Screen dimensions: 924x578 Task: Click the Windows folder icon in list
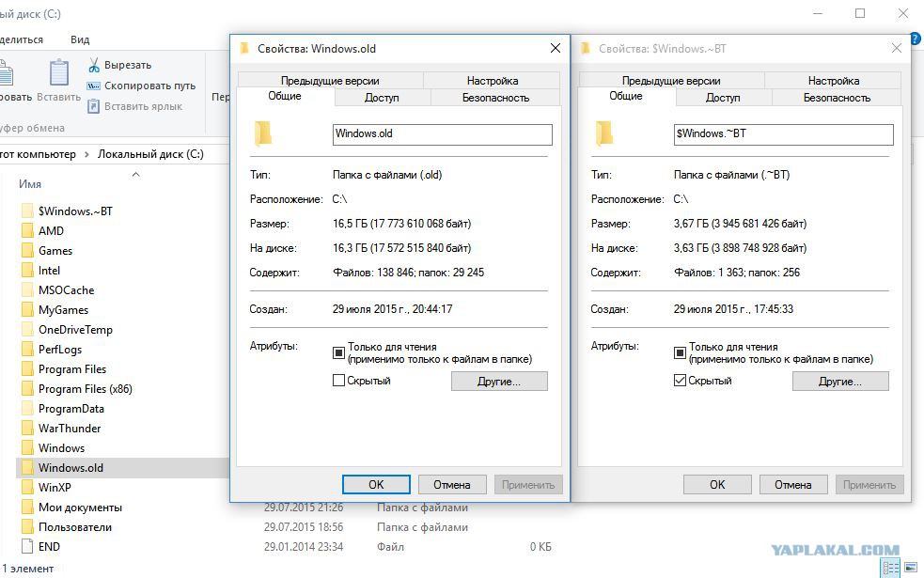point(27,447)
